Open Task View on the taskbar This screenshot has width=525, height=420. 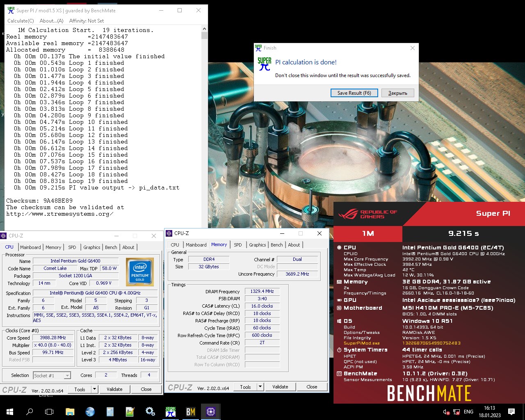pyautogui.click(x=49, y=411)
